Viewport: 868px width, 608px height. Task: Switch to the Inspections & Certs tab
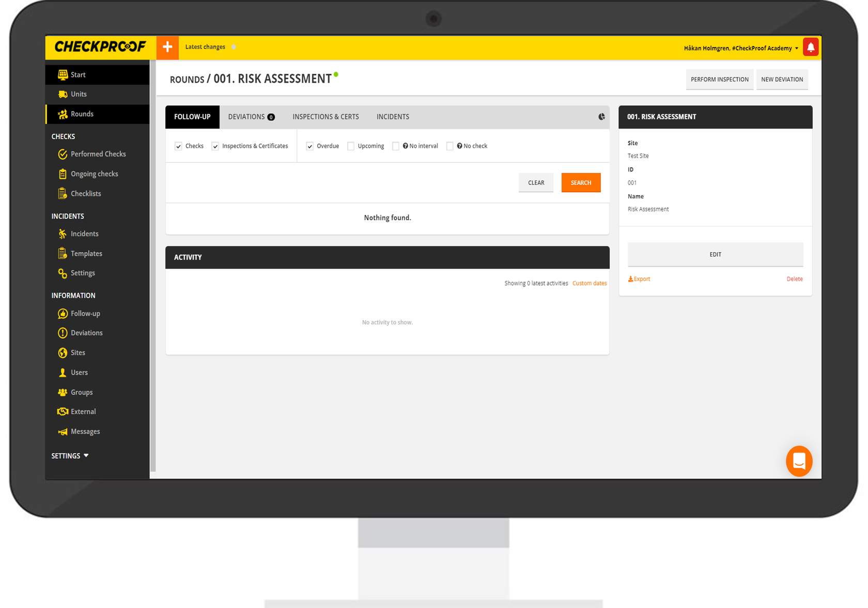(x=326, y=117)
